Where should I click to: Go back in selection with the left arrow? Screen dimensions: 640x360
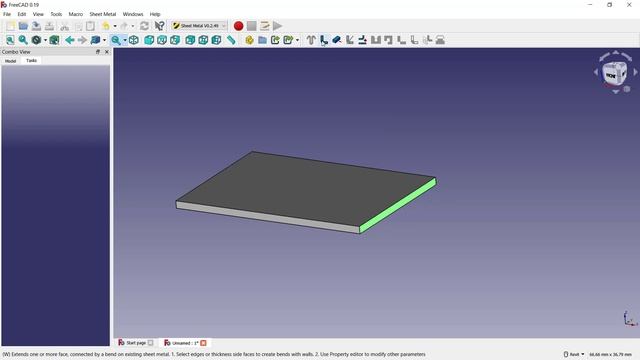(69, 40)
